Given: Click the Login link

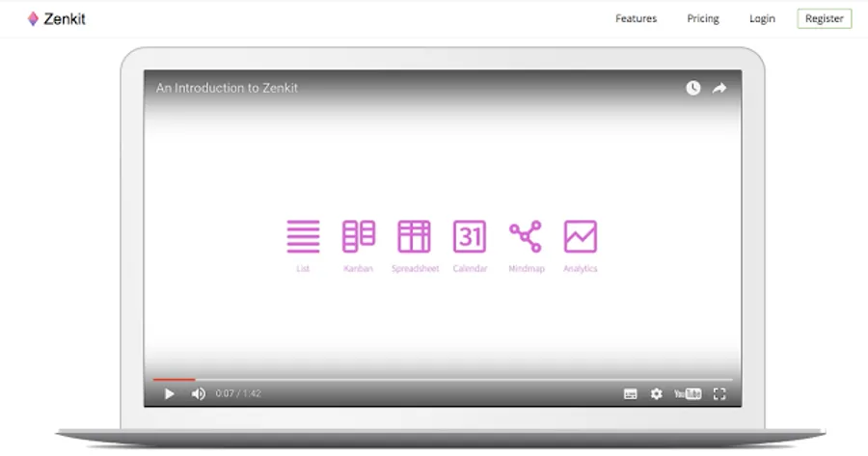Looking at the screenshot, I should point(762,18).
